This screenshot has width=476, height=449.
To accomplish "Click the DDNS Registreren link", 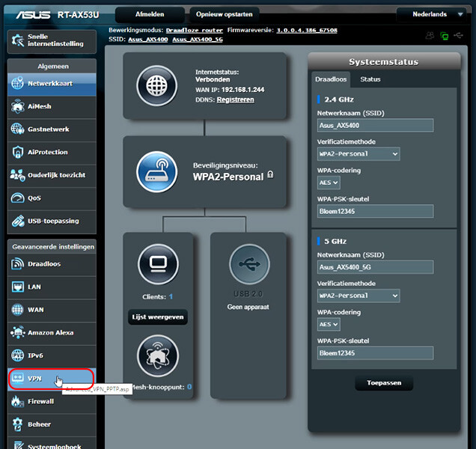I will click(235, 100).
